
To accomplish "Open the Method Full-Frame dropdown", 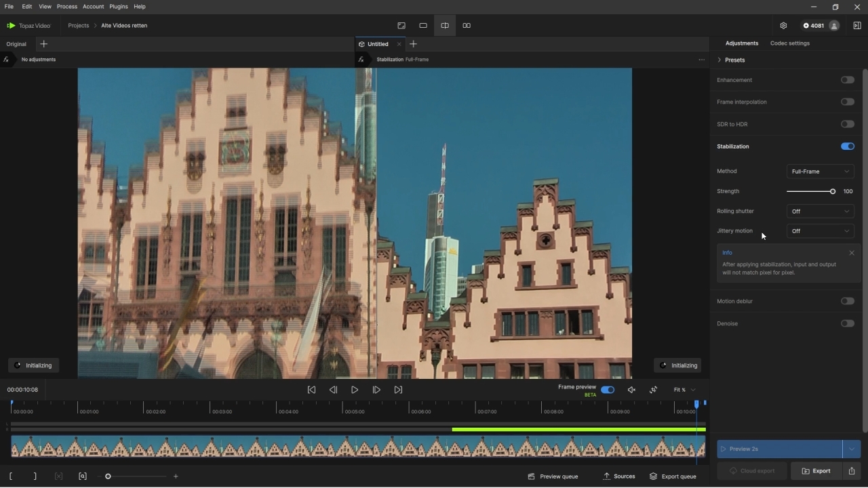I will [820, 171].
